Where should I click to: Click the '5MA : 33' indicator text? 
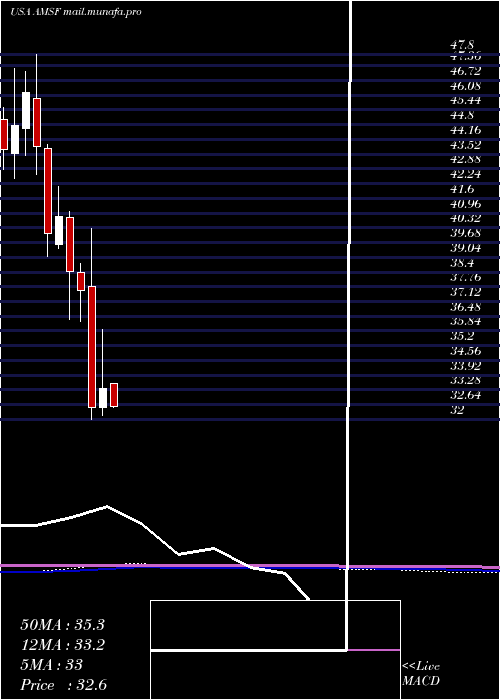(x=52, y=665)
